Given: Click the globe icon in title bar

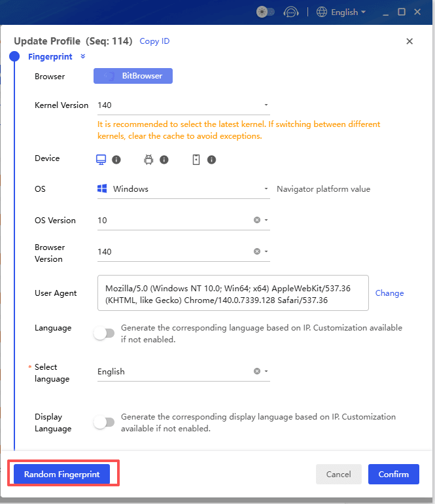Looking at the screenshot, I should point(322,12).
